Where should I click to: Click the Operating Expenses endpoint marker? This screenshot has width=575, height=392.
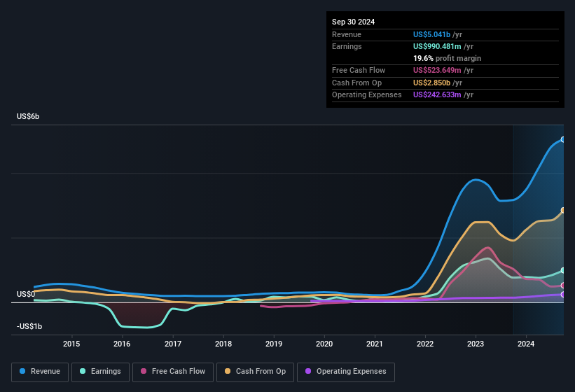(x=563, y=295)
